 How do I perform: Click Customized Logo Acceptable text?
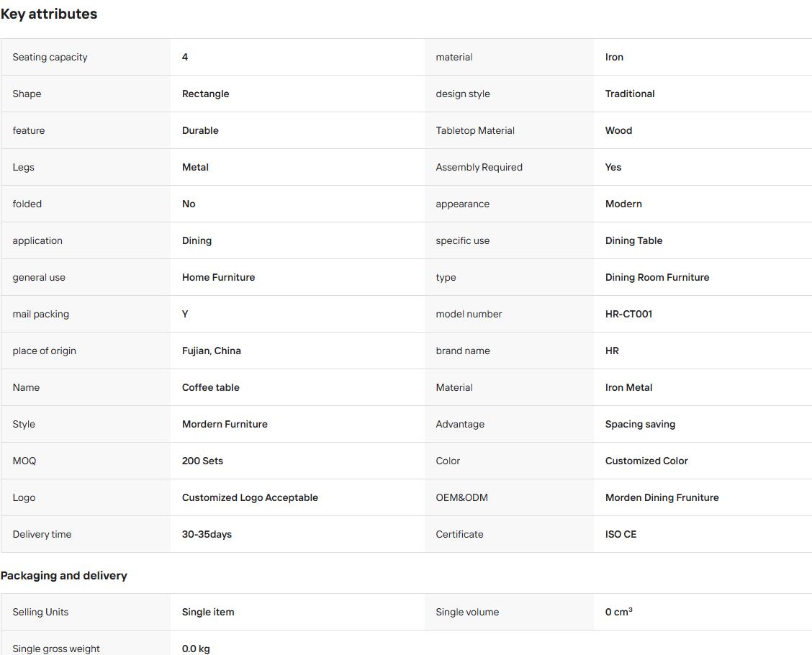pos(250,497)
